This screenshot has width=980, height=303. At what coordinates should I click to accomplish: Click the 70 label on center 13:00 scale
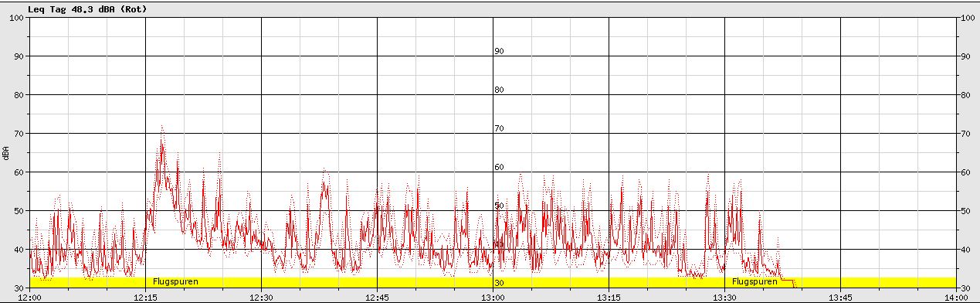[499, 128]
